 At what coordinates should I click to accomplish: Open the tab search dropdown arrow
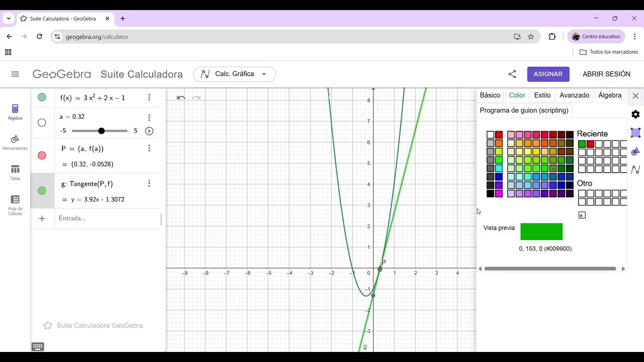click(9, 19)
